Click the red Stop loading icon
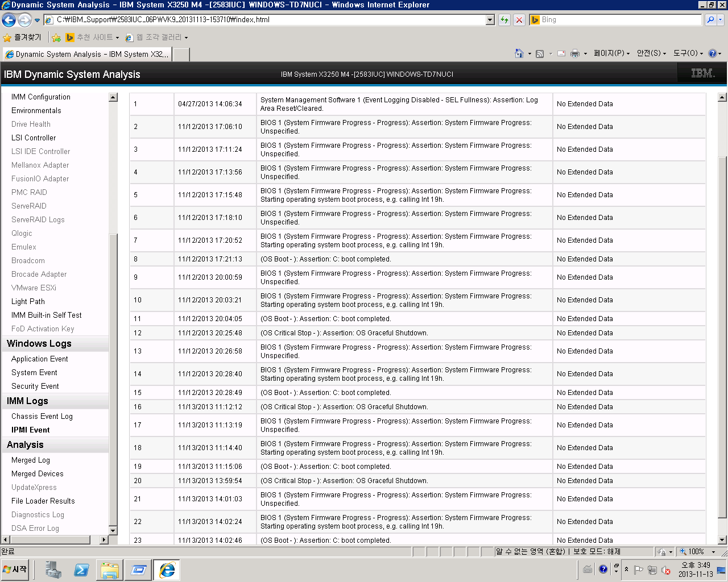The width and height of the screenshot is (728, 582). pos(519,20)
